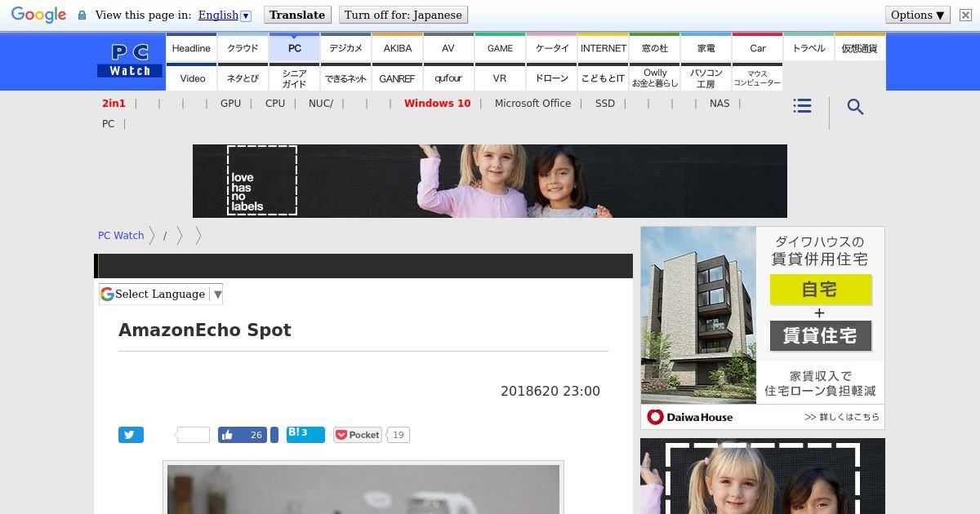Open the 仮想通貨 tab
The width and height of the screenshot is (980, 514).
tap(860, 47)
